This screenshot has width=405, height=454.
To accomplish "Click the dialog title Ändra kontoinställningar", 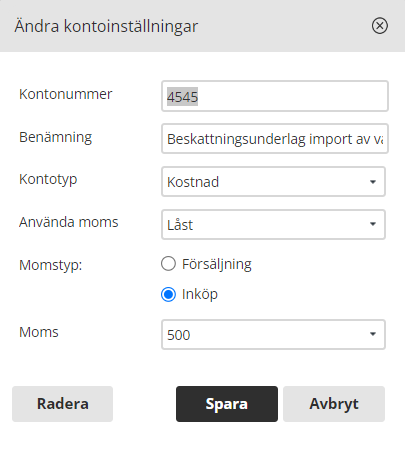I will [106, 26].
